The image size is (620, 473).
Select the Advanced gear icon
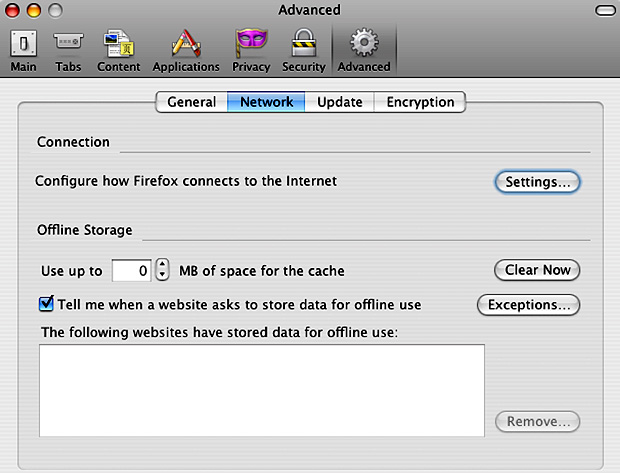point(364,43)
